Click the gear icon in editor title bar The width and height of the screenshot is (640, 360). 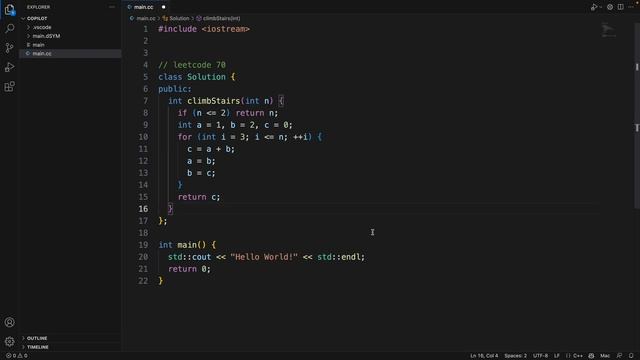(x=610, y=7)
